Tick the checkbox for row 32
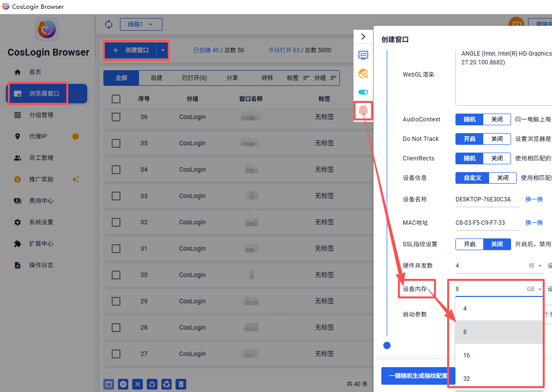The width and height of the screenshot is (552, 392). 116,222
